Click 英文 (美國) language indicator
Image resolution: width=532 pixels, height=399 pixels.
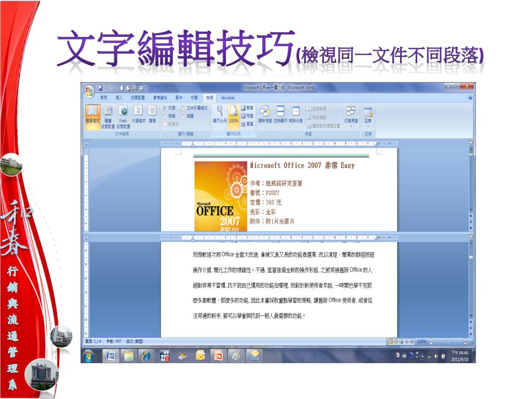tap(135, 342)
